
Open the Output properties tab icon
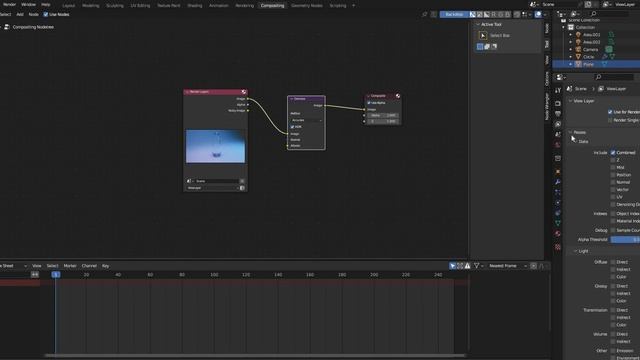pos(558,113)
